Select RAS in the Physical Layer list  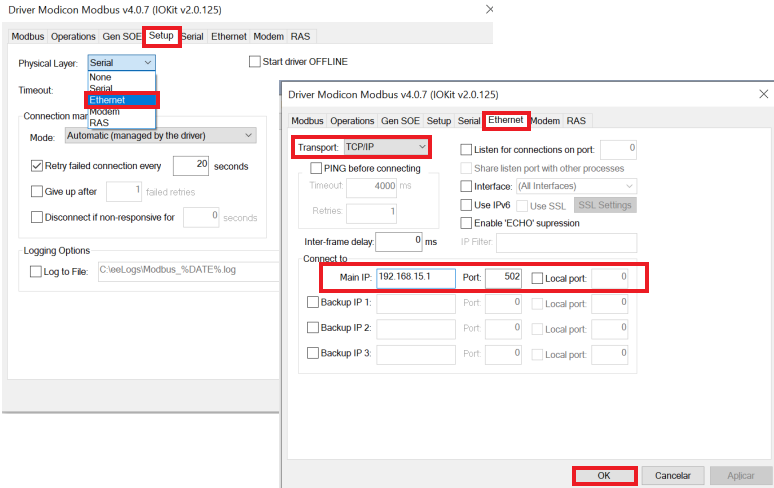pos(100,123)
